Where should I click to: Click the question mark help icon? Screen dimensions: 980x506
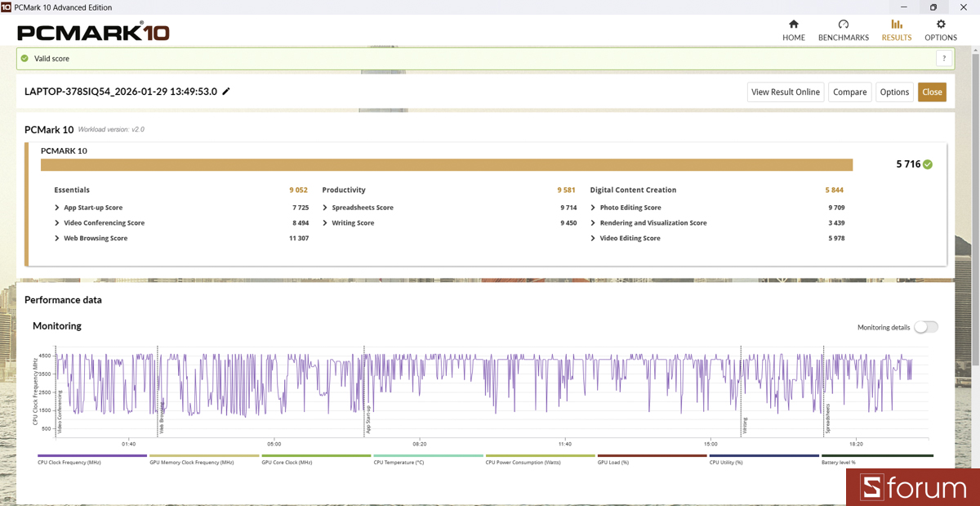click(x=944, y=58)
